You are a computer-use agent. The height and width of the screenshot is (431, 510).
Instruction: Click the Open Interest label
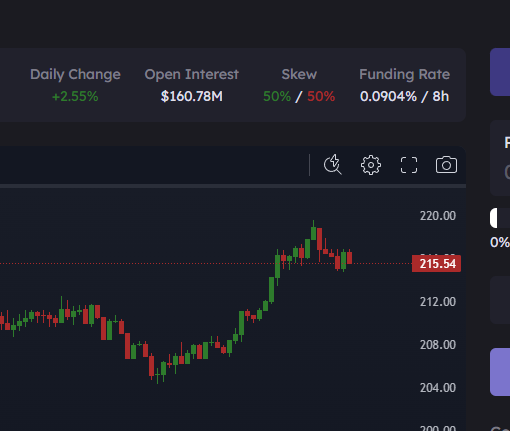click(192, 74)
